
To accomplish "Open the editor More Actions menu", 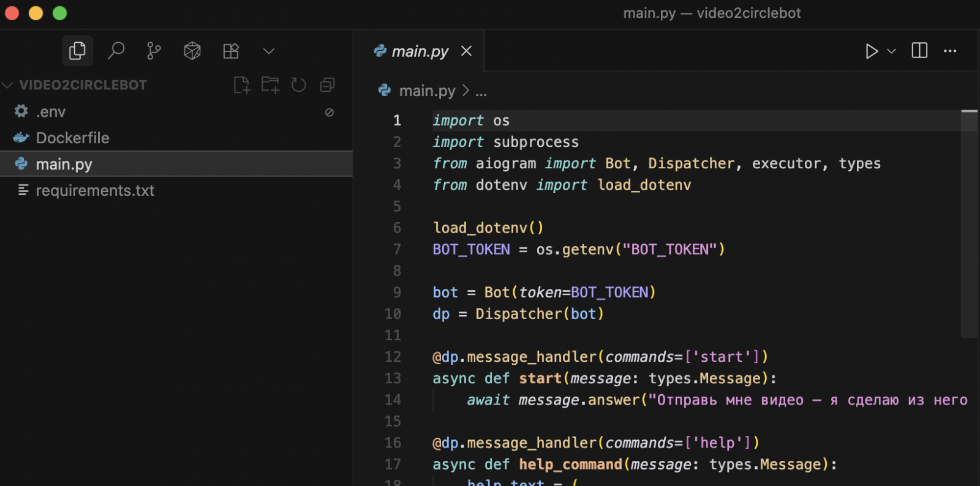I will pos(950,51).
